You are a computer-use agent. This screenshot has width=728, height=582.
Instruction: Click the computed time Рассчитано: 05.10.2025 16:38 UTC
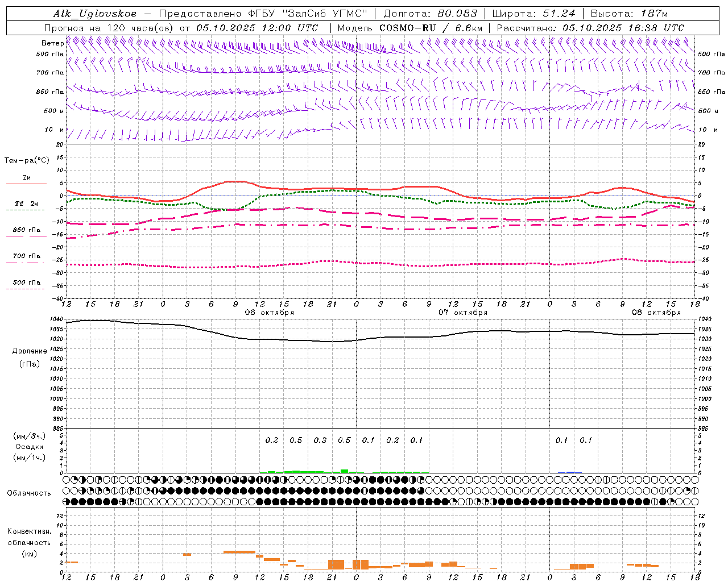590,28
